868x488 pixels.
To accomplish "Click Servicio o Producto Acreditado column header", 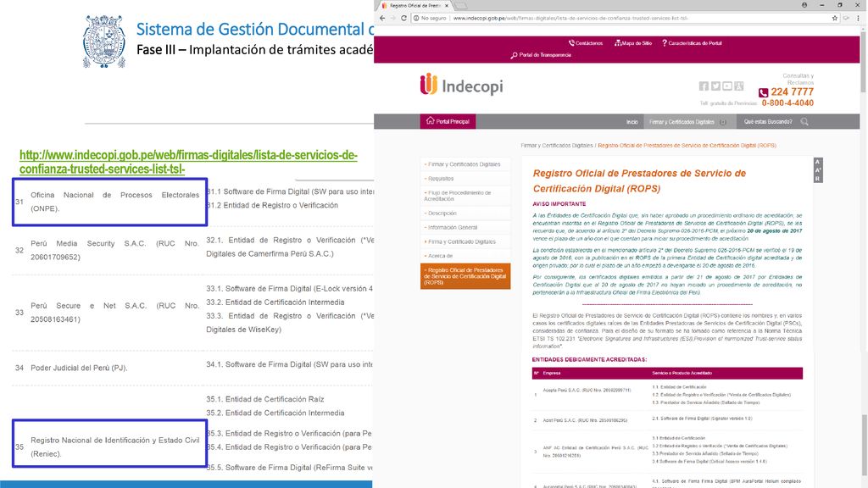I will [x=682, y=373].
